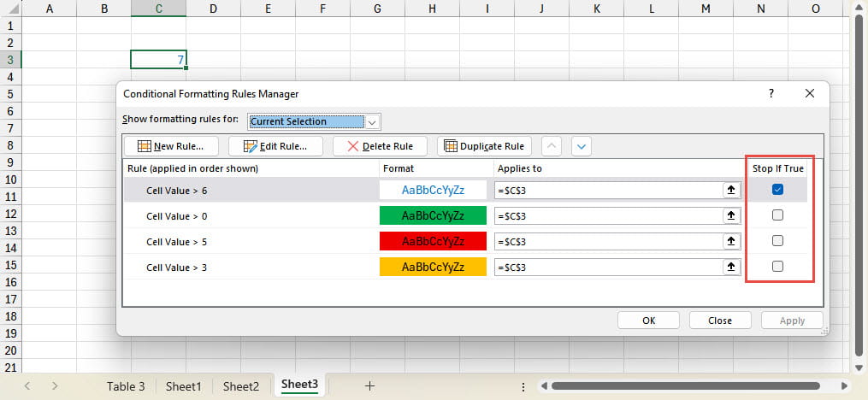Uncheck Stop If True for Cell Value > 6
This screenshot has width=868, height=400.
(x=777, y=190)
